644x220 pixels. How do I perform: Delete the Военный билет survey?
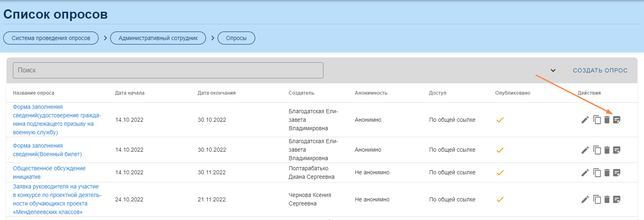point(607,150)
